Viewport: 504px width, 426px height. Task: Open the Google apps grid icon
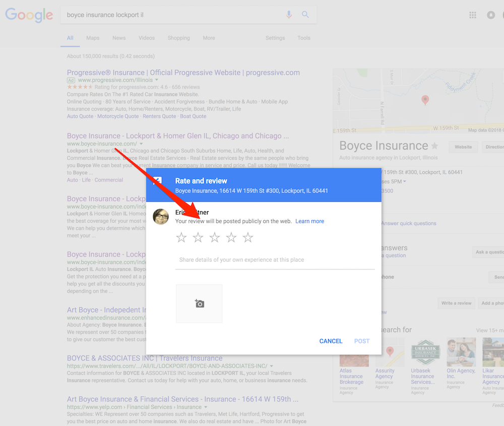[473, 15]
